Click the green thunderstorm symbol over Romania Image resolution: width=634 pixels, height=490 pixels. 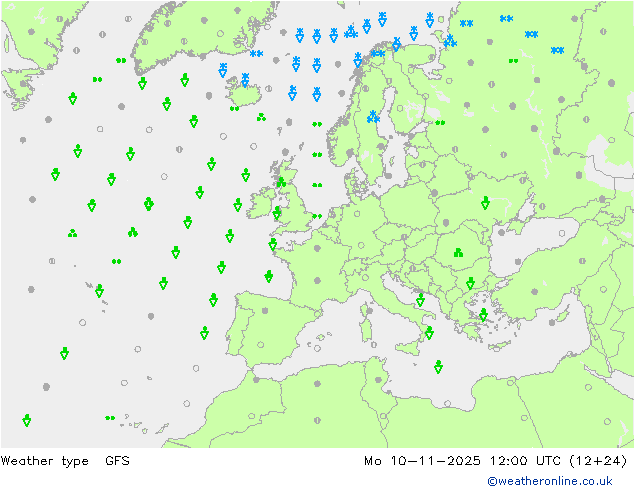458,253
